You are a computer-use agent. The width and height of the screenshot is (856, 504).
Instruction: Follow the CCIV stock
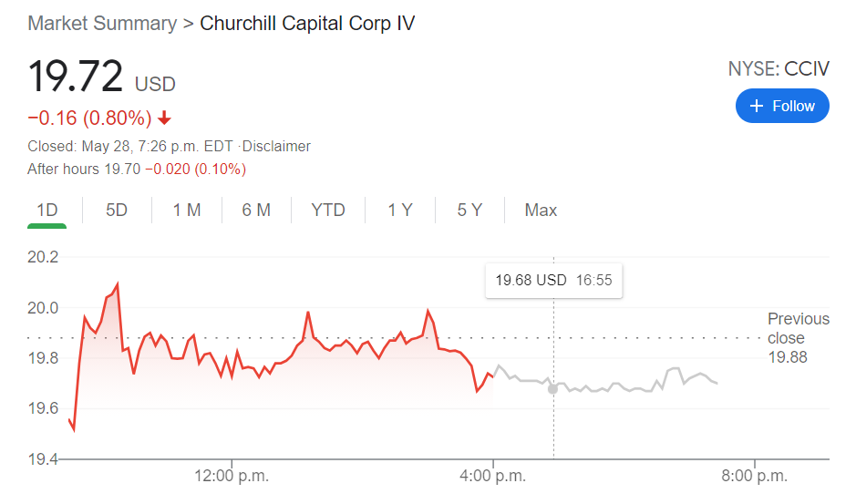[782, 107]
